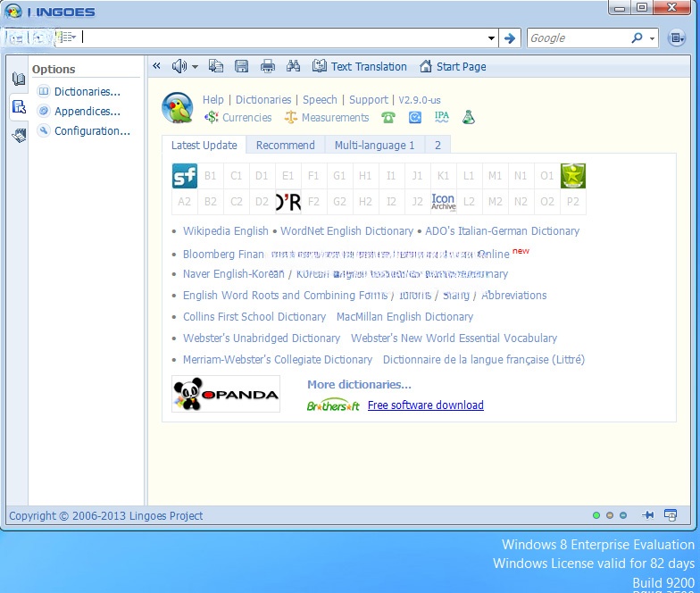Open ADO's Italian-German Dictionary link
Screen dimensions: 700x593
(502, 230)
